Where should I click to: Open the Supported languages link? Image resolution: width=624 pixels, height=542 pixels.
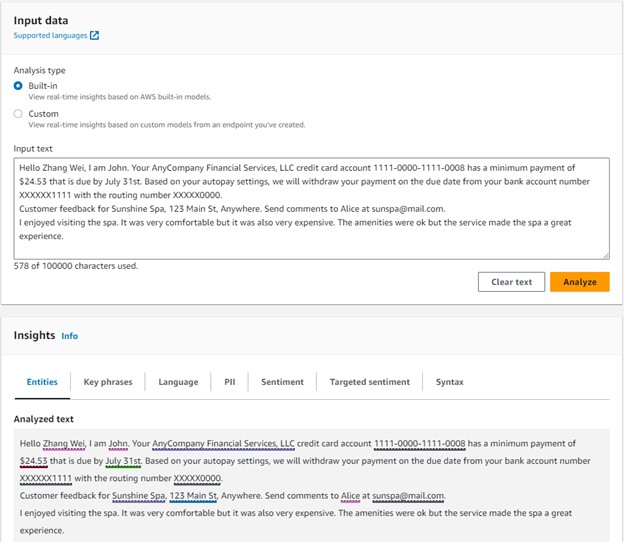pos(50,35)
